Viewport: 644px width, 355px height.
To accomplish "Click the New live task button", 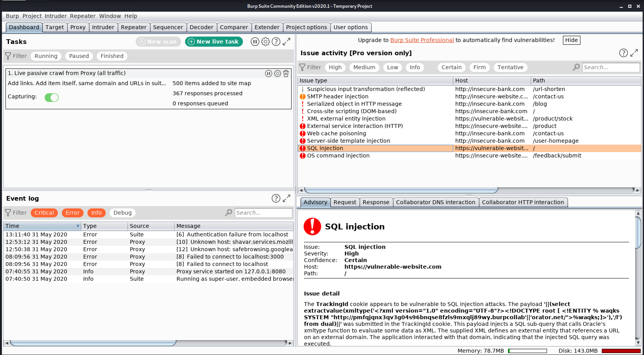I will click(214, 41).
